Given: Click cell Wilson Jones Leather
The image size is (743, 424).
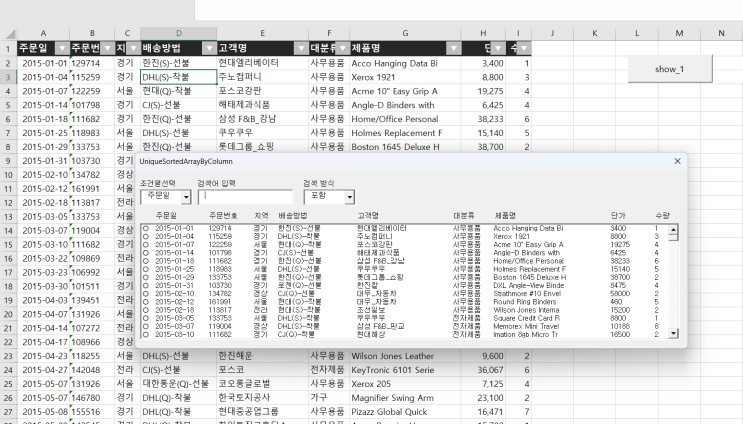Looking at the screenshot, I should pyautogui.click(x=405, y=356).
